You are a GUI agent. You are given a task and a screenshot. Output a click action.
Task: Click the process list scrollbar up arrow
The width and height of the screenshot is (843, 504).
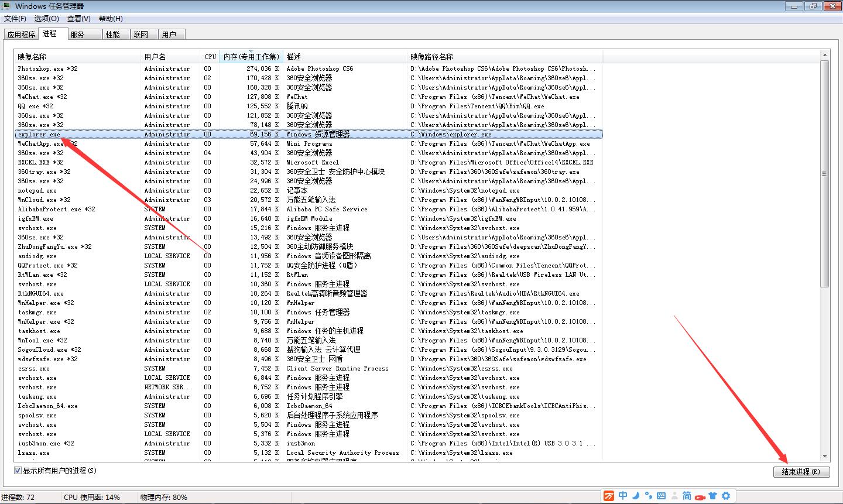(825, 56)
